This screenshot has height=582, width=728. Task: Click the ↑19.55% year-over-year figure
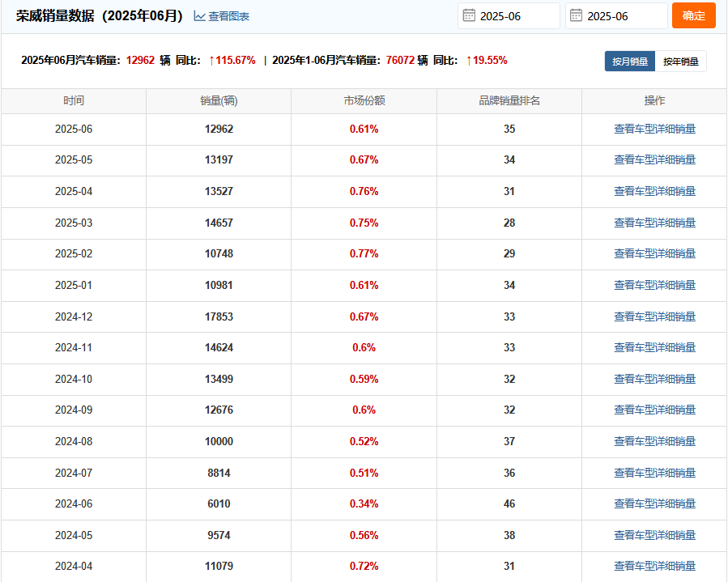[x=486, y=61]
